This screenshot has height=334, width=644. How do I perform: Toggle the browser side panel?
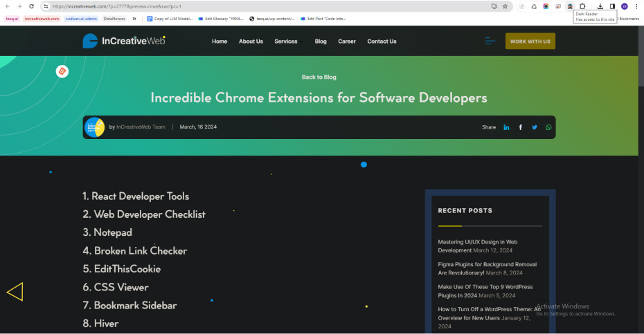point(612,6)
